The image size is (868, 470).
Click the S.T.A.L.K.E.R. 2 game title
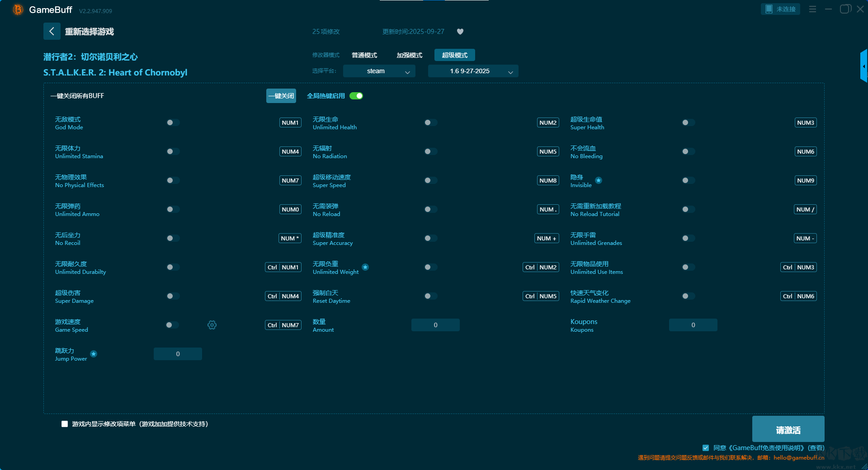tap(115, 72)
